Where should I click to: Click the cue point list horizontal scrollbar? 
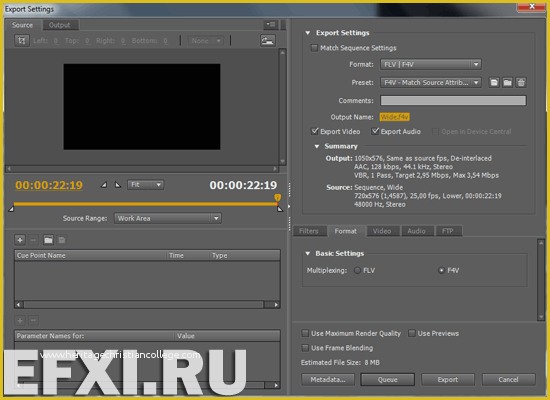coord(147,305)
